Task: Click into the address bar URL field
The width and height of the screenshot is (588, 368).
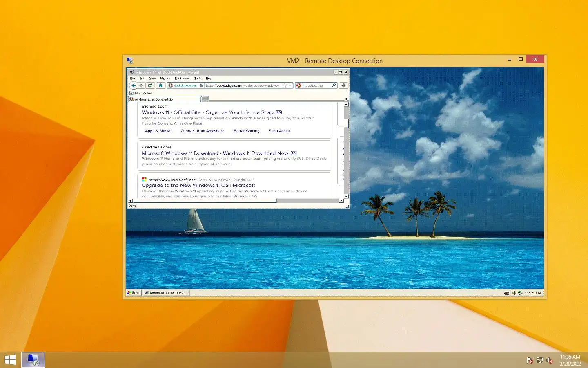Action: click(x=243, y=85)
